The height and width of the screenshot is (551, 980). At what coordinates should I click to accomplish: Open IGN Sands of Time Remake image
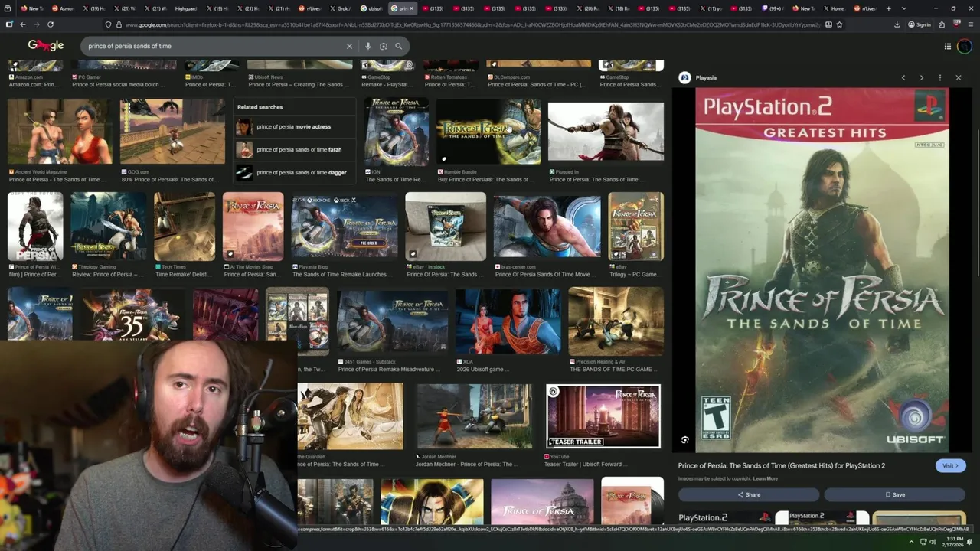397,132
